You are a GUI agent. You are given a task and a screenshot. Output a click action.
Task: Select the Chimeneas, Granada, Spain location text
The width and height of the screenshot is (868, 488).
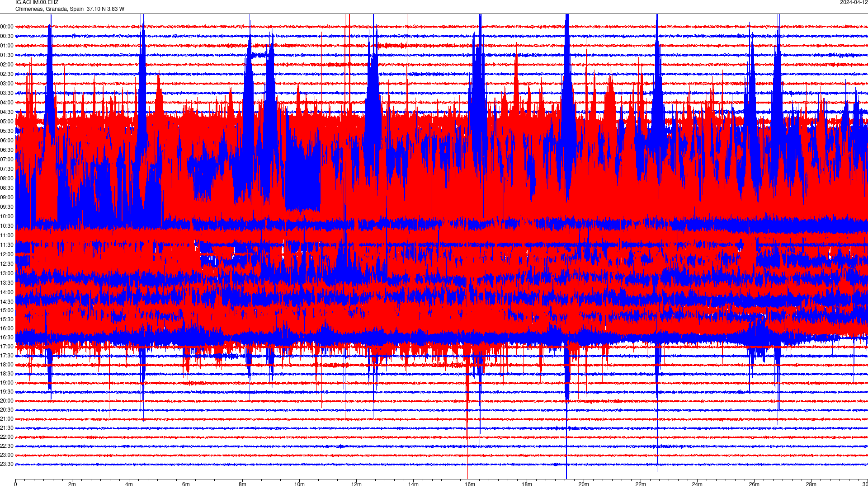[50, 9]
